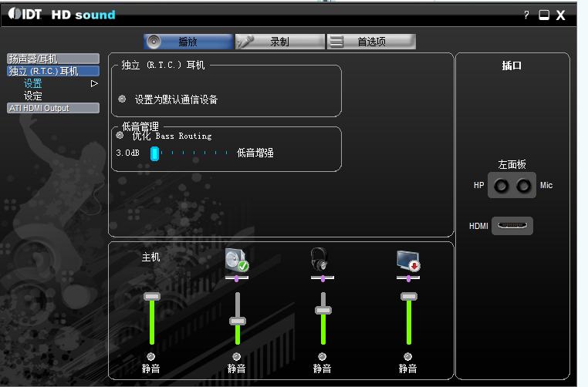Viewport: 588px width, 387px height.
Task: Adjust speaker balance slider under speaker icon
Action: (x=237, y=278)
